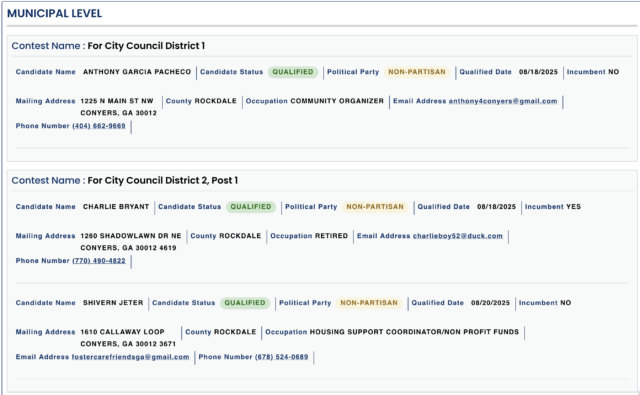Click CONYERS, GA 30012 3671 address line
The image size is (640, 395).
click(128, 344)
